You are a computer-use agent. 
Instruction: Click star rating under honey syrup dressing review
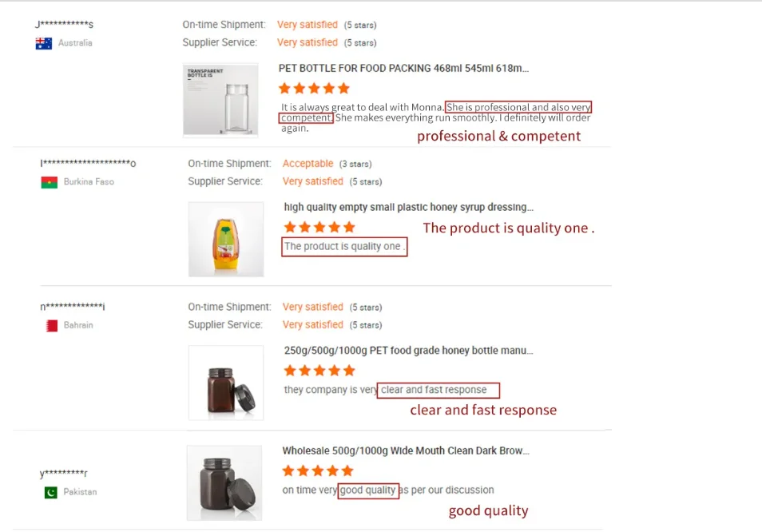click(319, 228)
